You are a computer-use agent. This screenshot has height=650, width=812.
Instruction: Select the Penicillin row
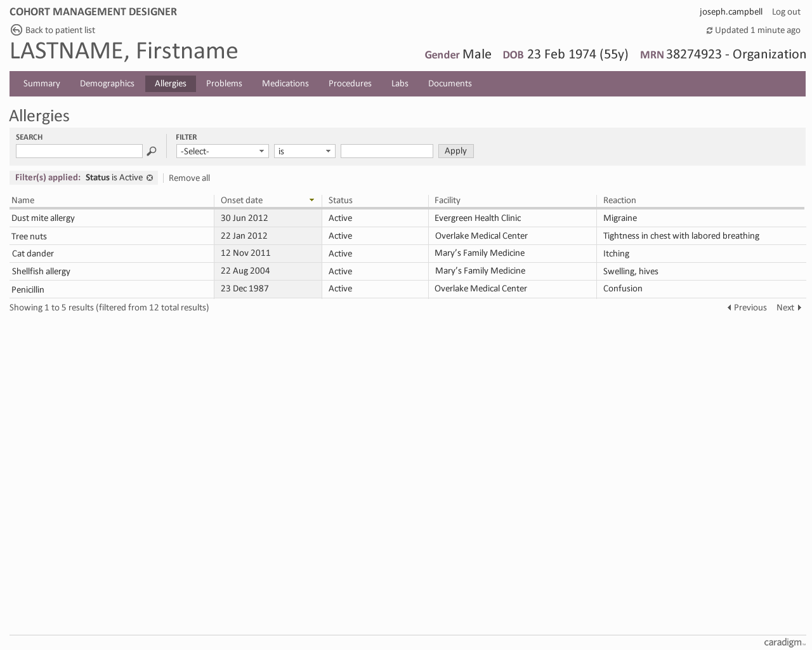tap(407, 289)
